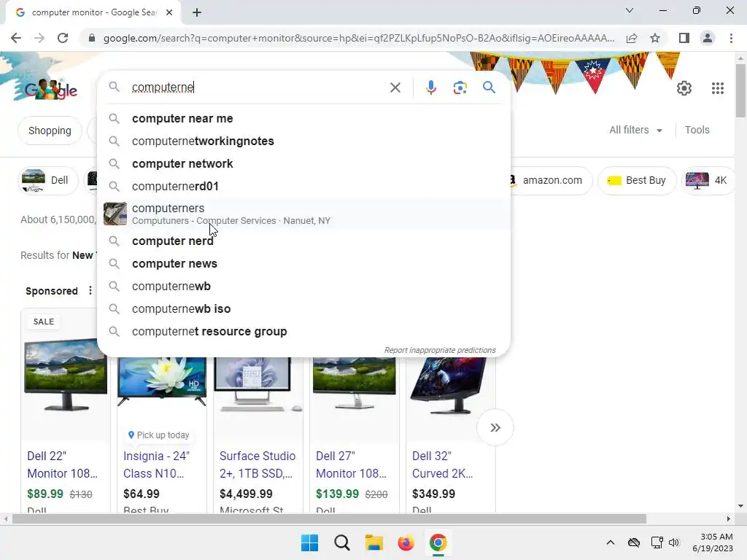Filter by Best Buy chip
Image resolution: width=747 pixels, height=560 pixels.
coord(637,181)
